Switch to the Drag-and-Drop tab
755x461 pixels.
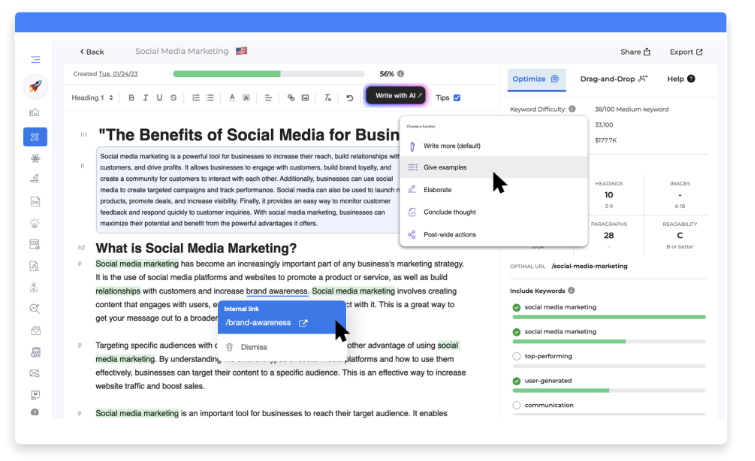pyautogui.click(x=614, y=79)
